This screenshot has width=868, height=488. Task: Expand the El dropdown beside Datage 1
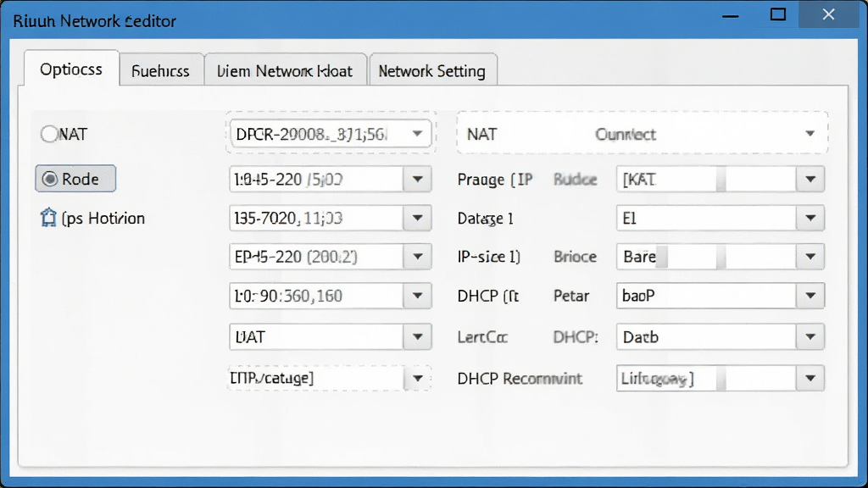[721, 218]
